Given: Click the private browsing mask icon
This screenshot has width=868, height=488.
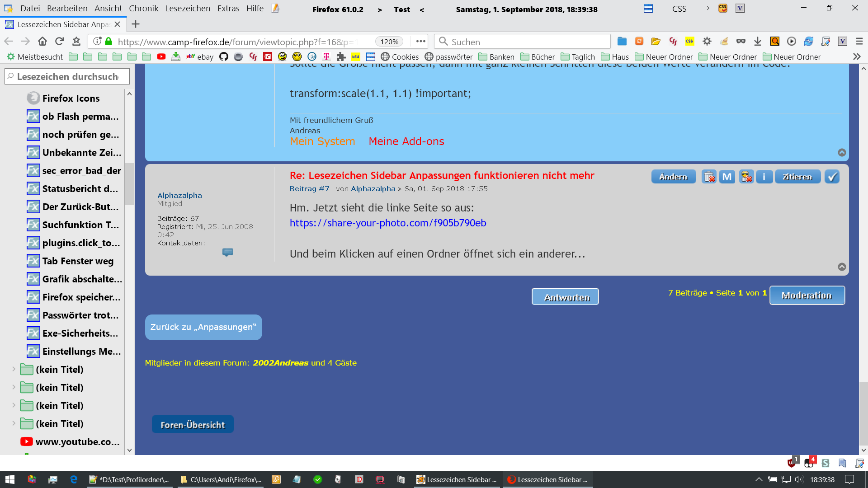Looking at the screenshot, I should 741,42.
